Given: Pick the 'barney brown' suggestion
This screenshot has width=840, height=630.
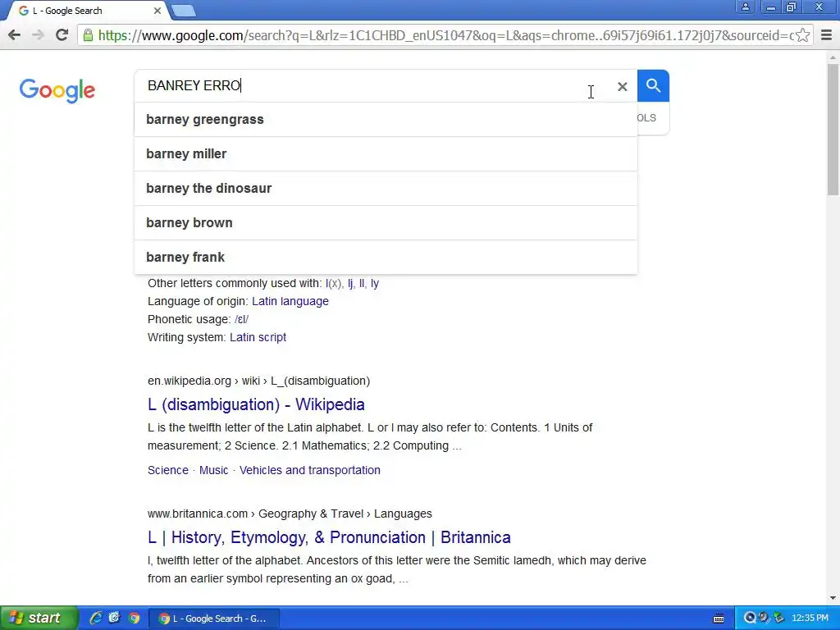Looking at the screenshot, I should tap(386, 223).
